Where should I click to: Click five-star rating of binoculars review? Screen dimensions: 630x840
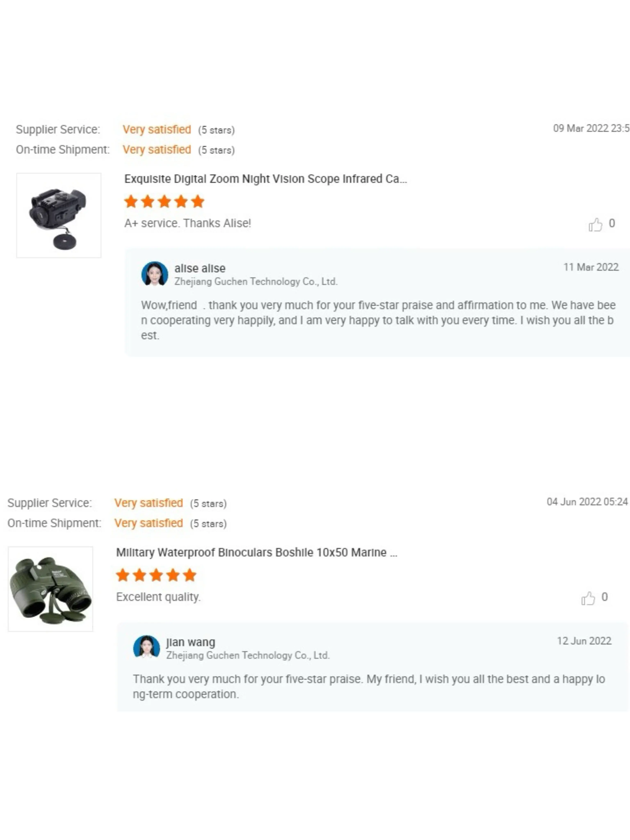point(156,575)
